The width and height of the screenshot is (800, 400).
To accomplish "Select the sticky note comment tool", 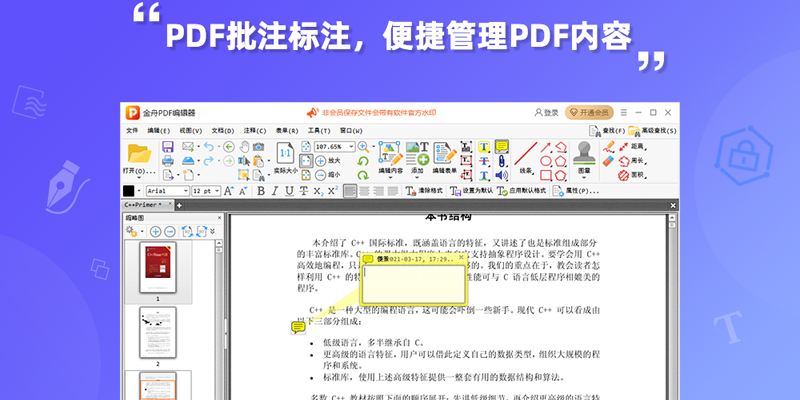I will click(x=502, y=147).
